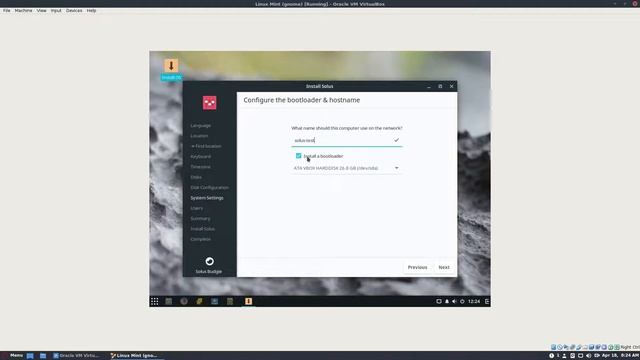Click the host date and time display
640x360 pixels.
tap(620, 356)
